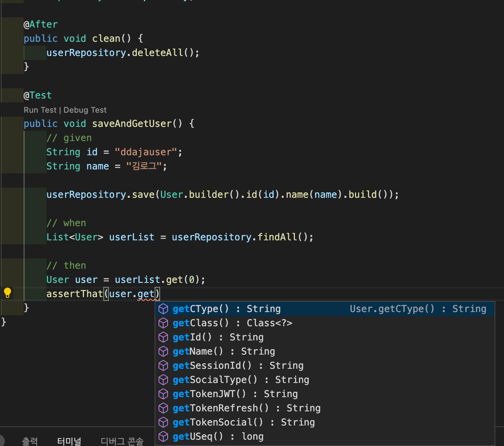This screenshot has width=504, height=446.
Task: Click the method icon beside getSocialType()
Action: point(163,380)
